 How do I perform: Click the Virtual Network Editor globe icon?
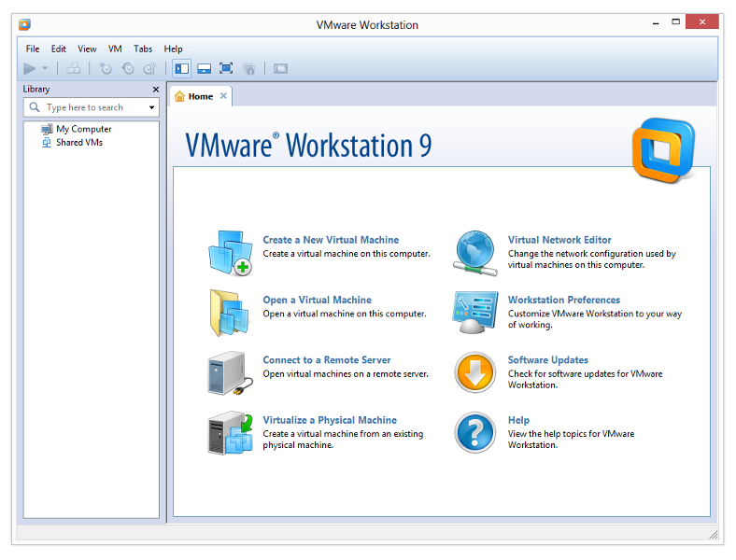coord(475,253)
